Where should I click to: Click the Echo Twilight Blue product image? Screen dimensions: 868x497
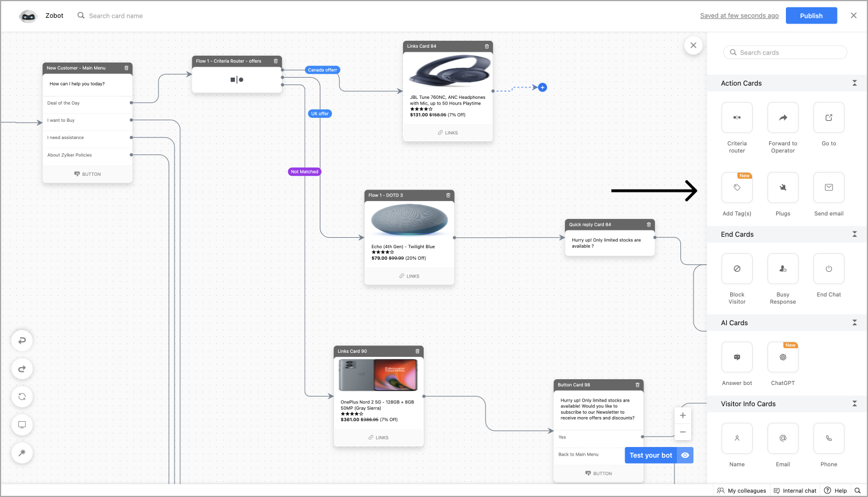pyautogui.click(x=409, y=221)
